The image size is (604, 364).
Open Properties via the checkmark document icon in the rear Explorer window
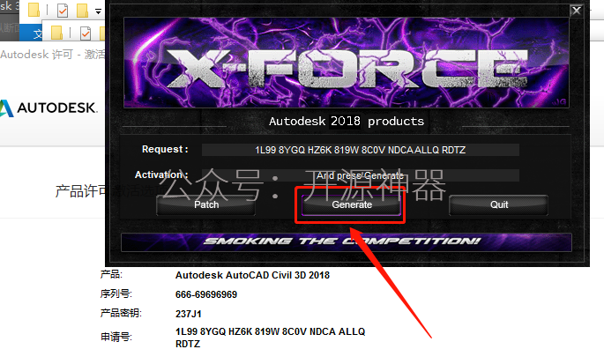pos(63,10)
